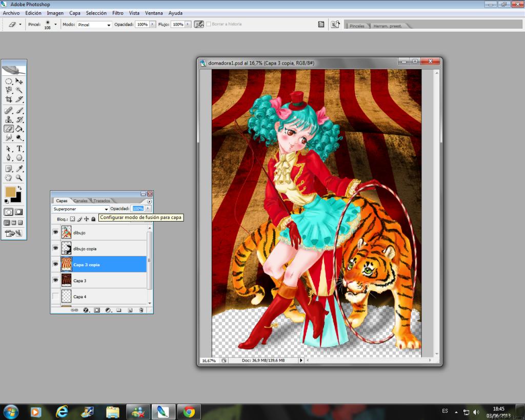Image resolution: width=525 pixels, height=420 pixels.
Task: Toggle airbrush mode in options bar
Action: click(x=199, y=25)
